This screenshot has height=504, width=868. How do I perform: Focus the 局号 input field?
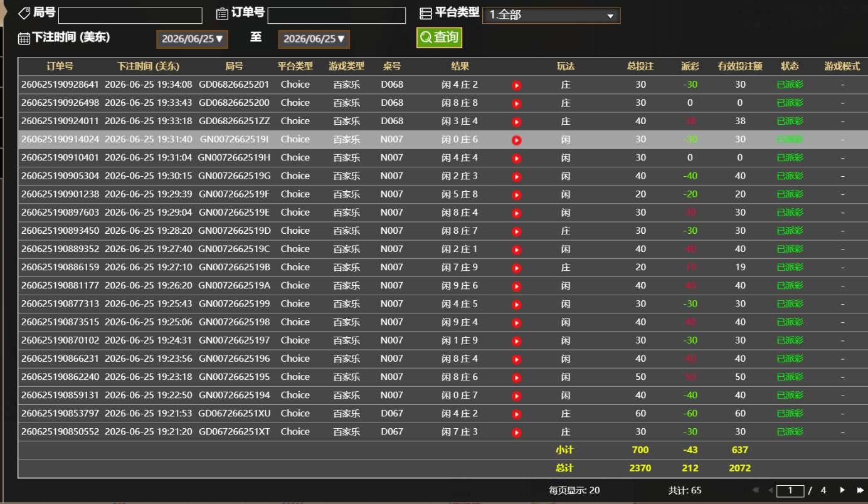click(130, 16)
